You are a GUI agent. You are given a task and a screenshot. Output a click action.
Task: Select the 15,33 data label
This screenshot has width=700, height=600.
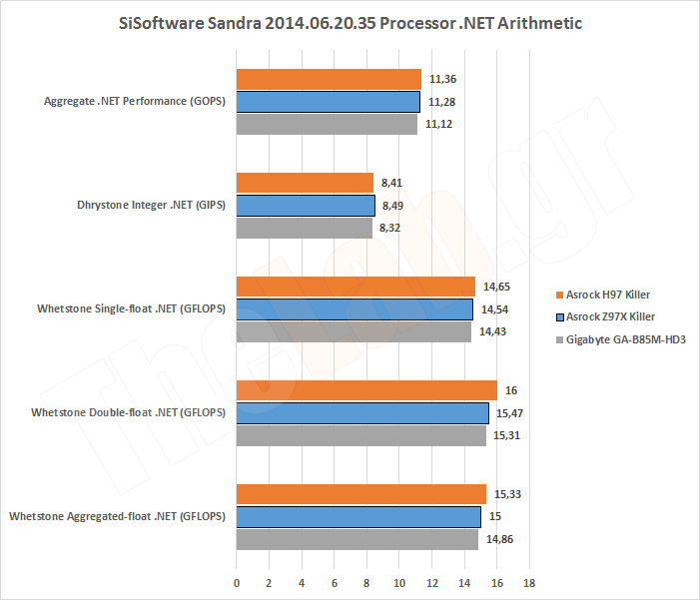pos(508,494)
